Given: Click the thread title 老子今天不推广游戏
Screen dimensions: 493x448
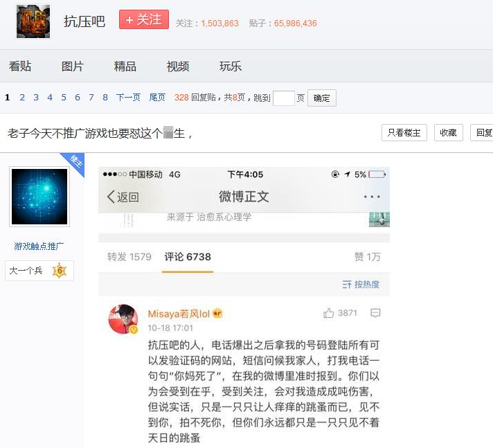Looking at the screenshot, I should click(x=100, y=134).
